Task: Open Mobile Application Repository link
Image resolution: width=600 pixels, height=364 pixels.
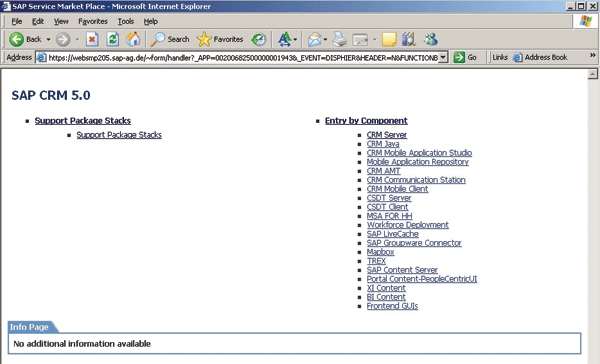Action: coord(417,162)
